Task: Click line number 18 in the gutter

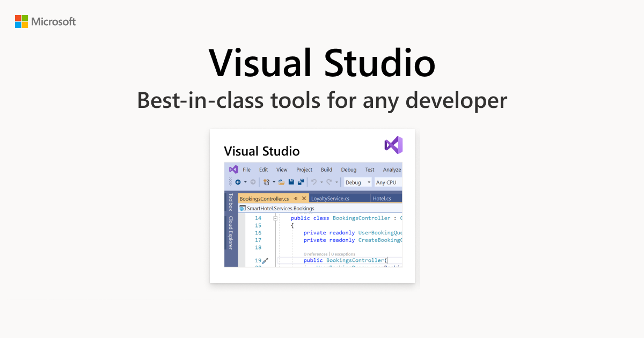Action: (x=258, y=247)
